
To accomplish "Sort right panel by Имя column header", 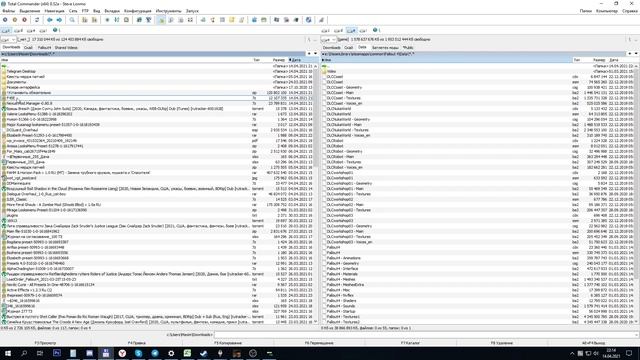I will coord(446,60).
